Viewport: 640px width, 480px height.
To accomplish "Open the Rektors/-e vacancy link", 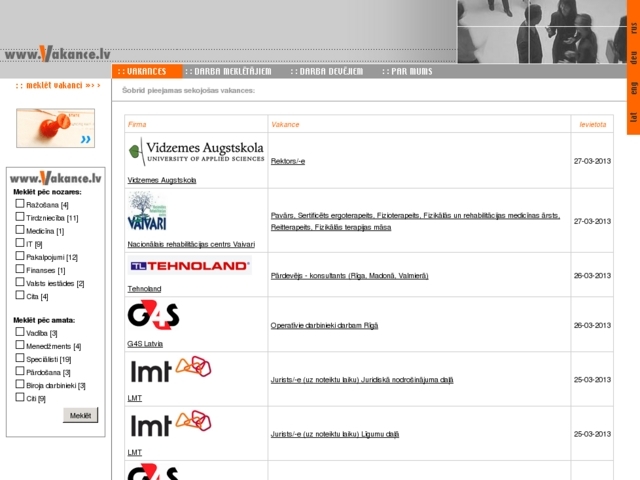I will click(288, 161).
